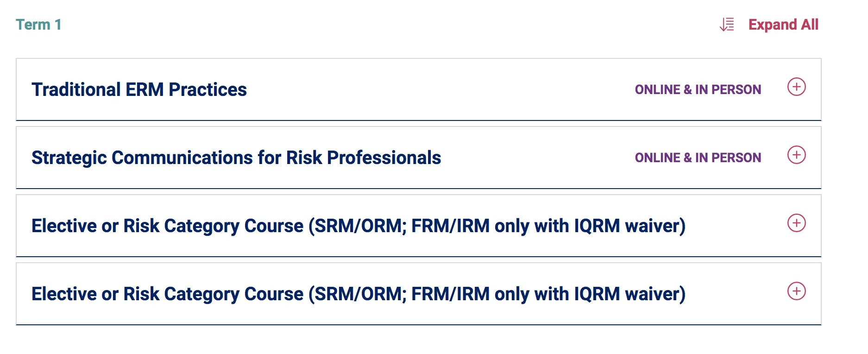
Task: Click the sort-list icon beside Expand All
Action: pos(727,25)
